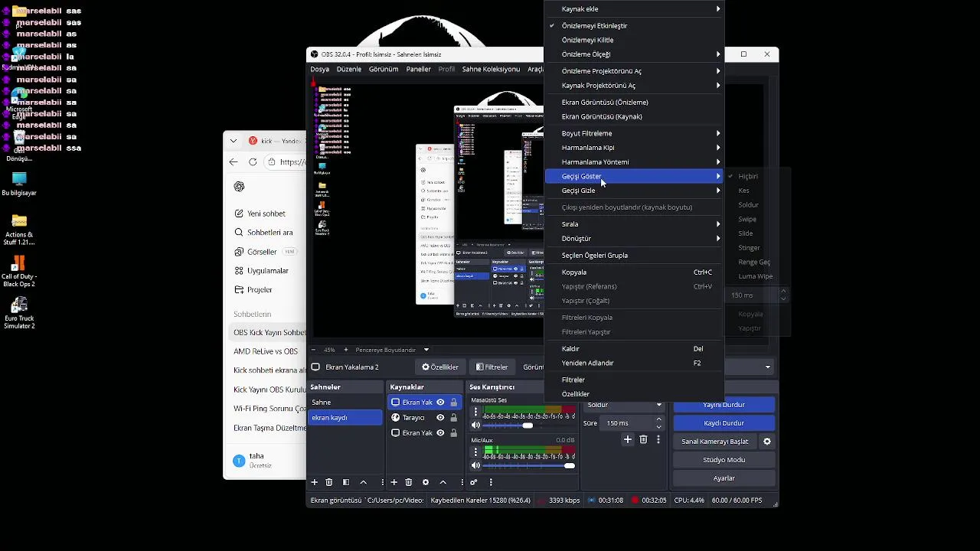Choose Yeniden Adlandır in the context menu
980x551 pixels.
[634, 363]
